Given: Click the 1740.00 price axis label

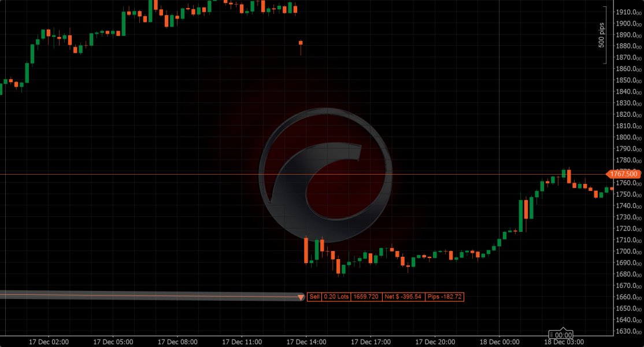Looking at the screenshot, I should (628, 206).
